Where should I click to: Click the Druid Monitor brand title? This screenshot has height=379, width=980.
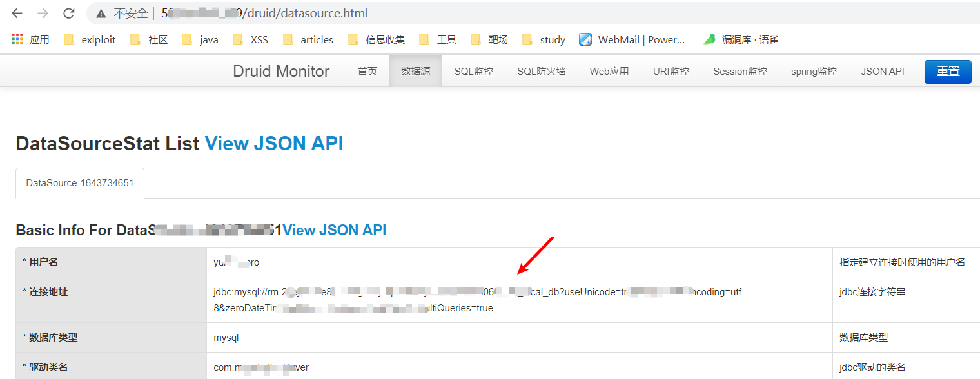pos(281,71)
